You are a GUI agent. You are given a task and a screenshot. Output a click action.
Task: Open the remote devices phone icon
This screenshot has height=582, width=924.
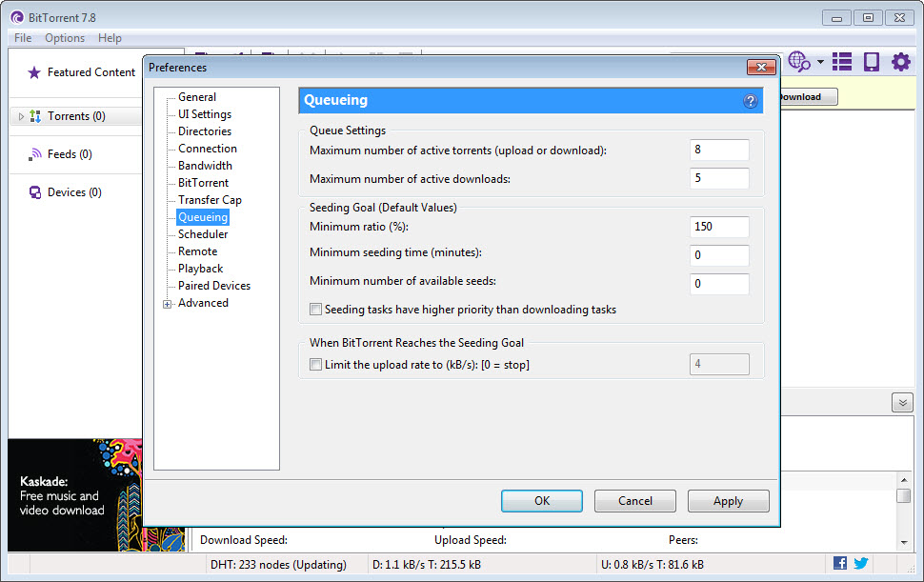[x=871, y=61]
